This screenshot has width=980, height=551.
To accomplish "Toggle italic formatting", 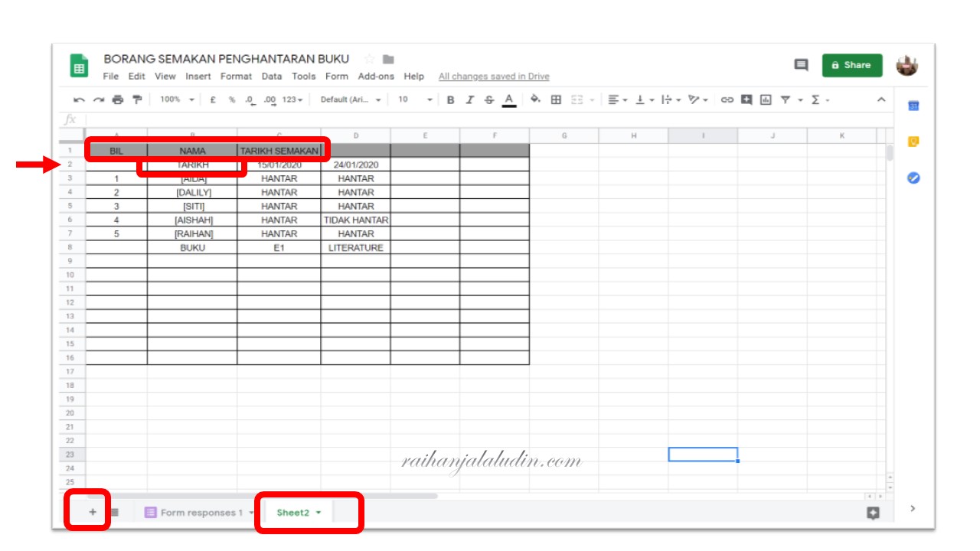I will point(470,99).
